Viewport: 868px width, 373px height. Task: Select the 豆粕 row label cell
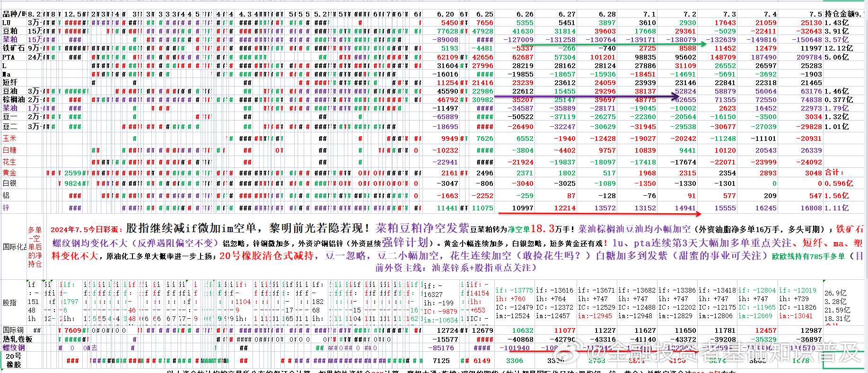click(14, 31)
